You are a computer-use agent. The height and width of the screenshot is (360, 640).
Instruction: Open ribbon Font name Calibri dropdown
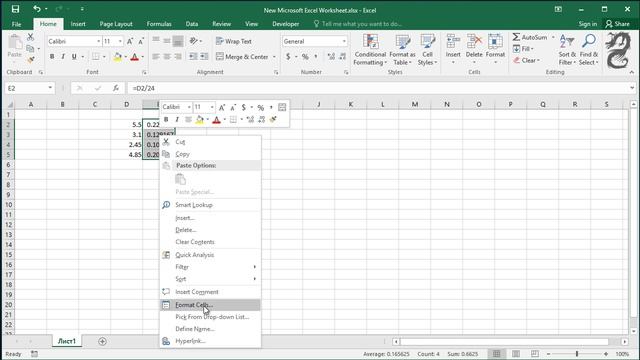(98, 41)
